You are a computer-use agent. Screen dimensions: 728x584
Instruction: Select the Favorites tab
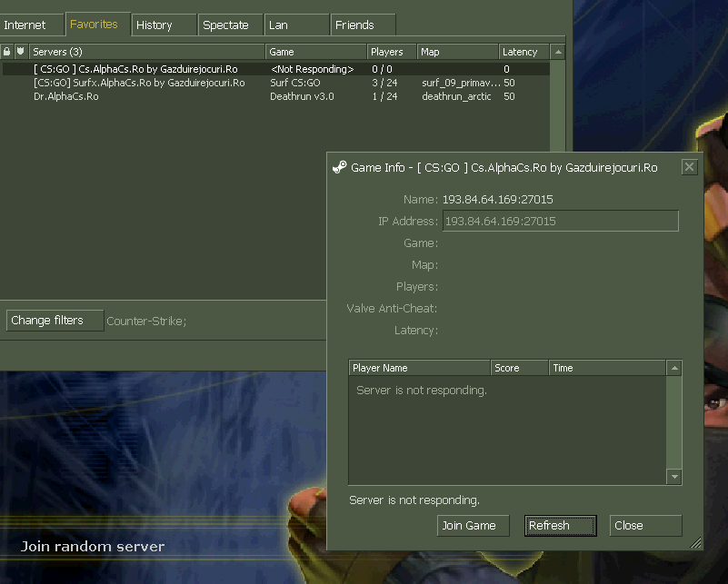97,25
